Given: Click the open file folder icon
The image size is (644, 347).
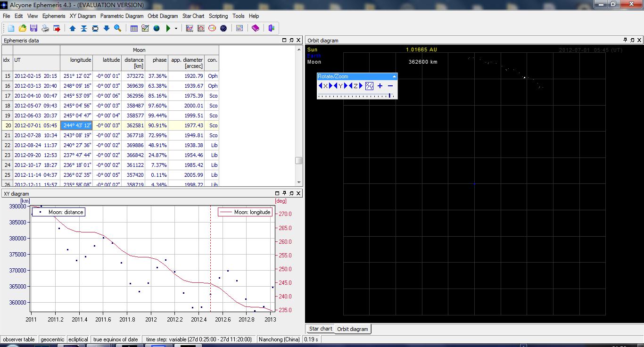Looking at the screenshot, I should [x=22, y=28].
